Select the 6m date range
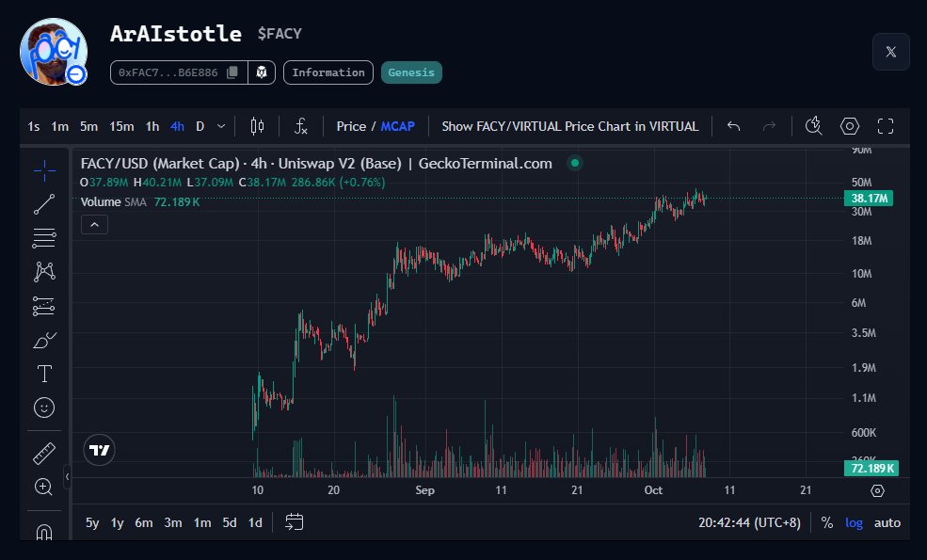927x560 pixels. coord(144,522)
